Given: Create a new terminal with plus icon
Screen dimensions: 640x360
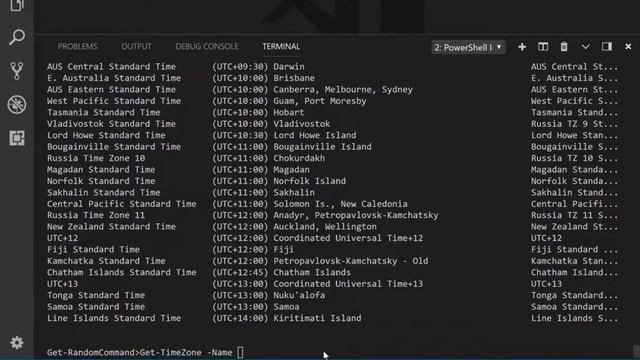Looking at the screenshot, I should [x=522, y=47].
